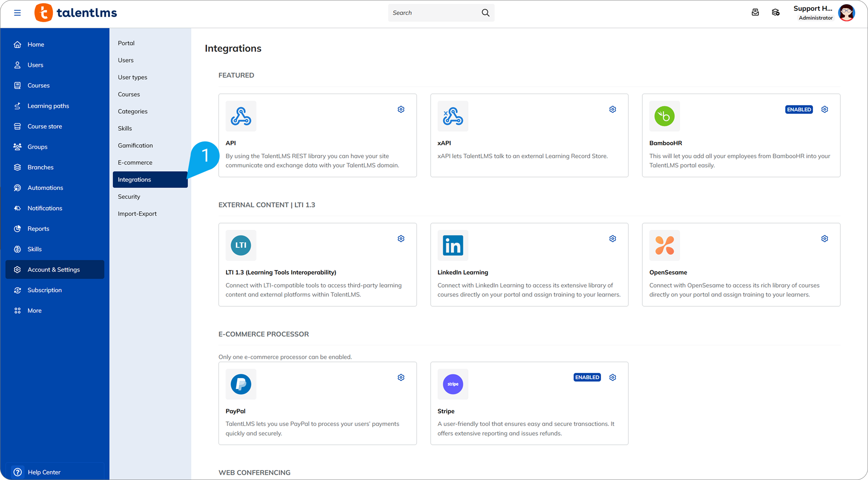Viewport: 868px width, 480px height.
Task: Click the Stripe settings gear icon
Action: [x=612, y=377]
